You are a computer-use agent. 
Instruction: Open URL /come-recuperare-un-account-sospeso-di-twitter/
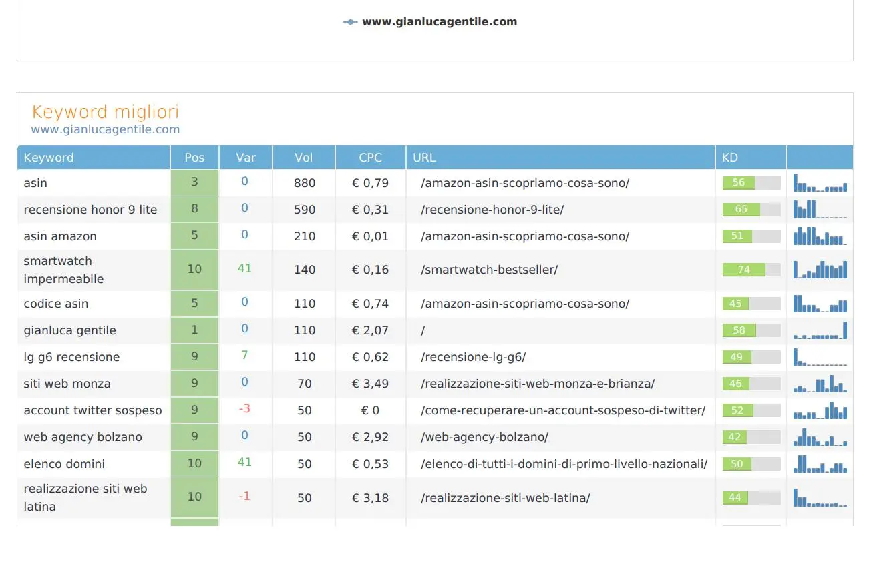click(563, 410)
